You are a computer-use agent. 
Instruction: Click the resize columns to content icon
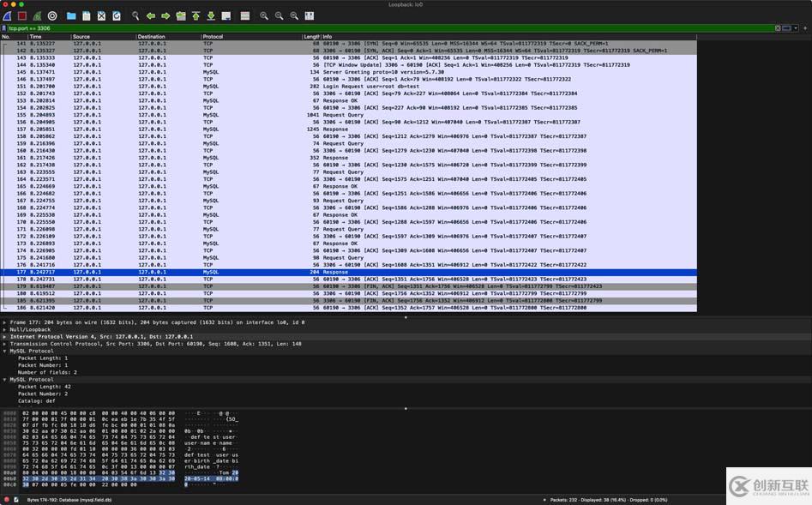310,16
